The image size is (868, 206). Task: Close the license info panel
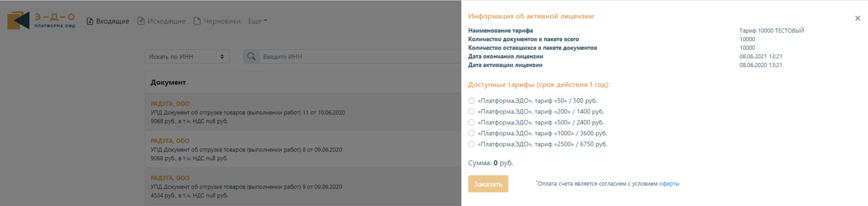(857, 18)
